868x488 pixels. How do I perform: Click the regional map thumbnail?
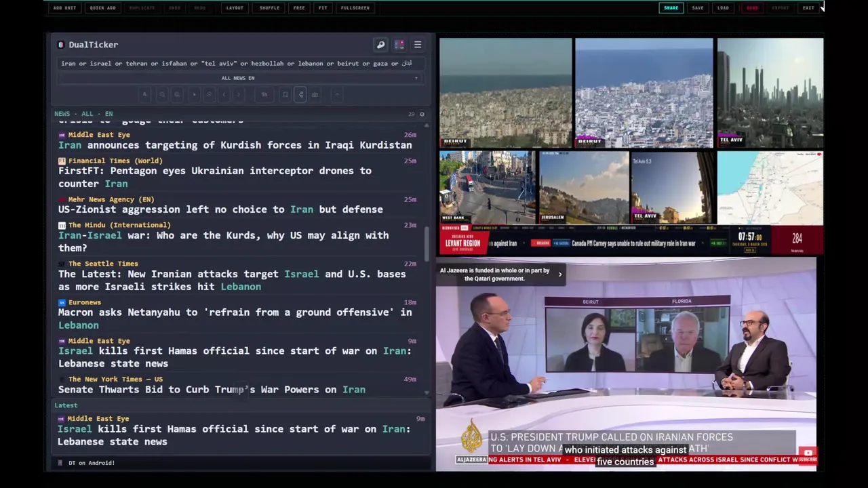[770, 187]
